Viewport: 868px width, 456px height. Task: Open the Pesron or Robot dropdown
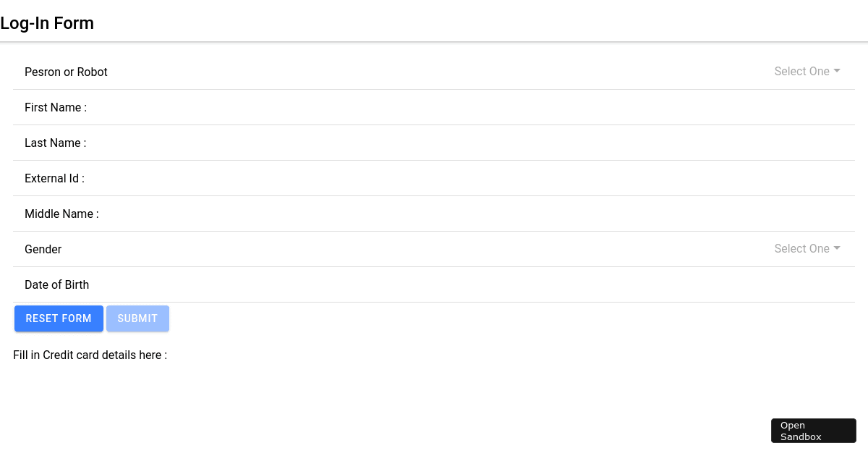coord(807,71)
